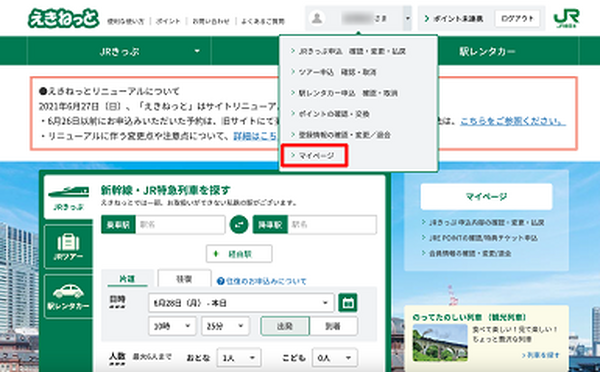
Task: Click the 詳細はこちら link in the notice
Action: tap(256, 136)
